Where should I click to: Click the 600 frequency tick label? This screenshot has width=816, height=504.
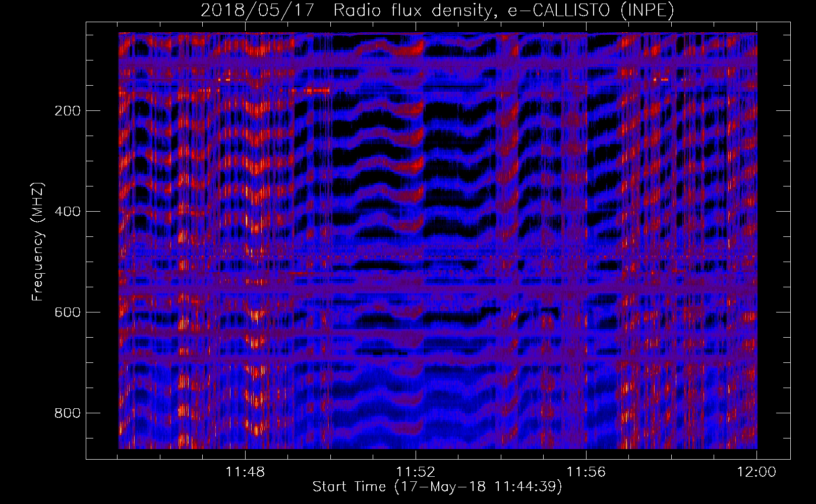coord(68,312)
